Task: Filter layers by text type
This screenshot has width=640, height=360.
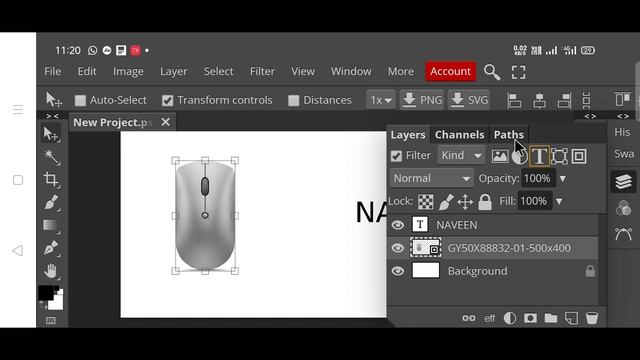Action: (539, 156)
